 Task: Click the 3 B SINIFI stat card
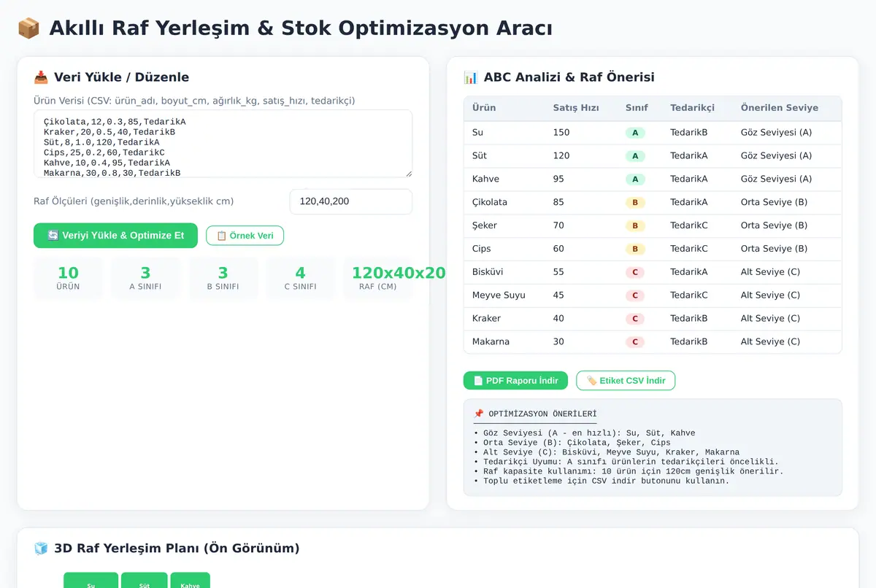(223, 279)
